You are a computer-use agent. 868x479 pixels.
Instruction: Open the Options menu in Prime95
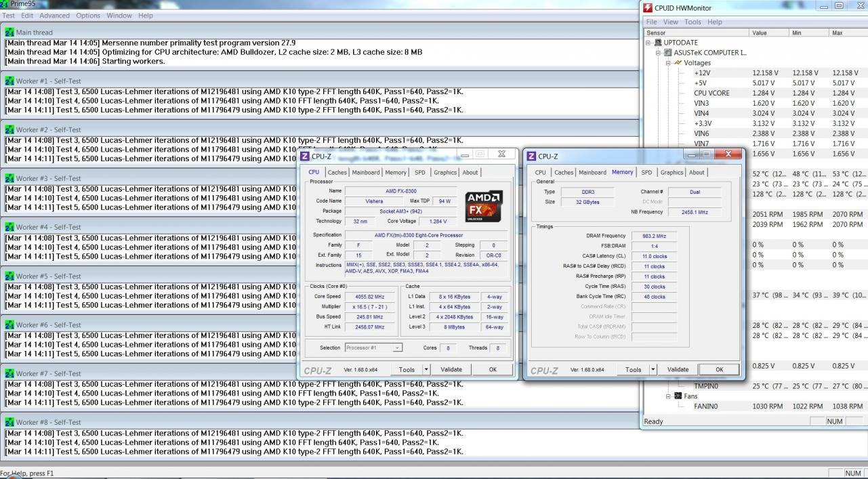point(88,16)
